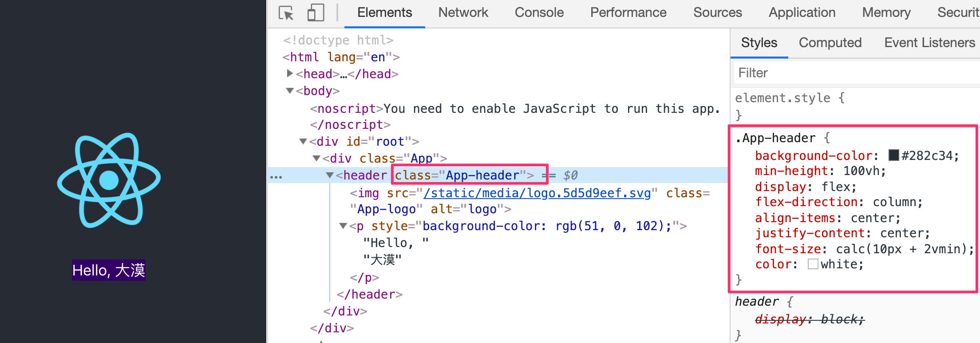Open the Elements tab
Viewport: 980px width, 343px height.
click(x=384, y=12)
